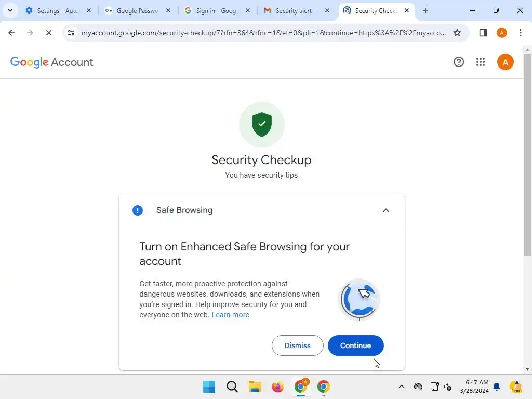Go forward to the next page
The image size is (532, 399).
pyautogui.click(x=30, y=33)
